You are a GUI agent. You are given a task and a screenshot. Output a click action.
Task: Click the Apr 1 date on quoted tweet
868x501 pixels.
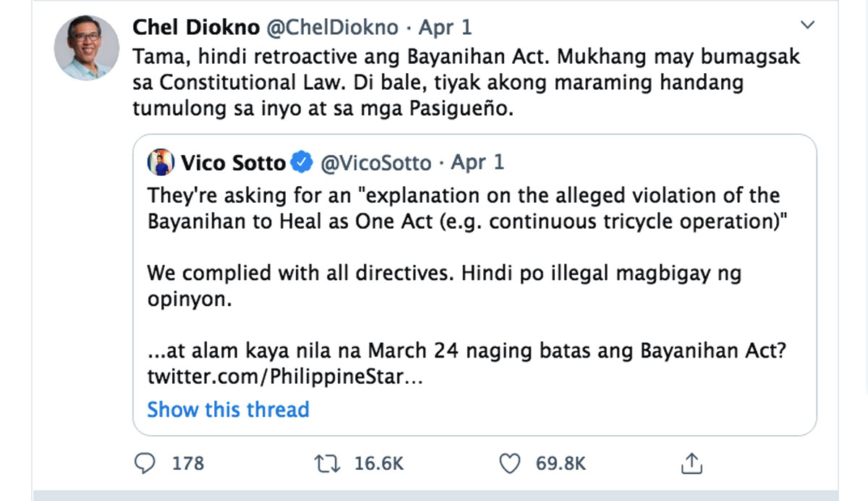click(477, 163)
